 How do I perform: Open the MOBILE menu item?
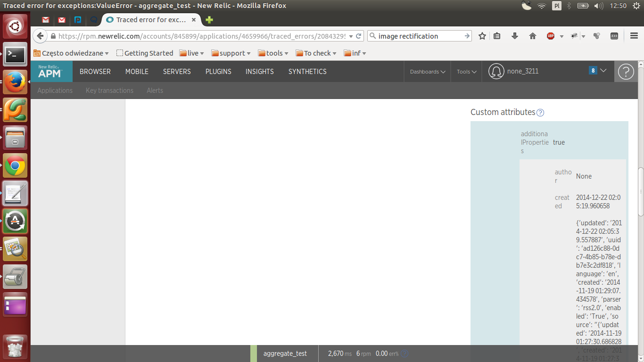click(137, 72)
